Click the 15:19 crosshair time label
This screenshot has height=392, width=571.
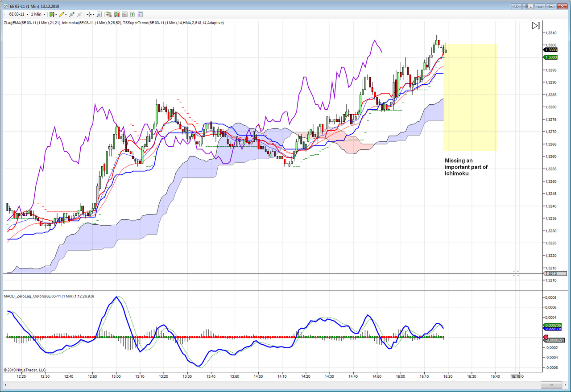[x=516, y=376]
